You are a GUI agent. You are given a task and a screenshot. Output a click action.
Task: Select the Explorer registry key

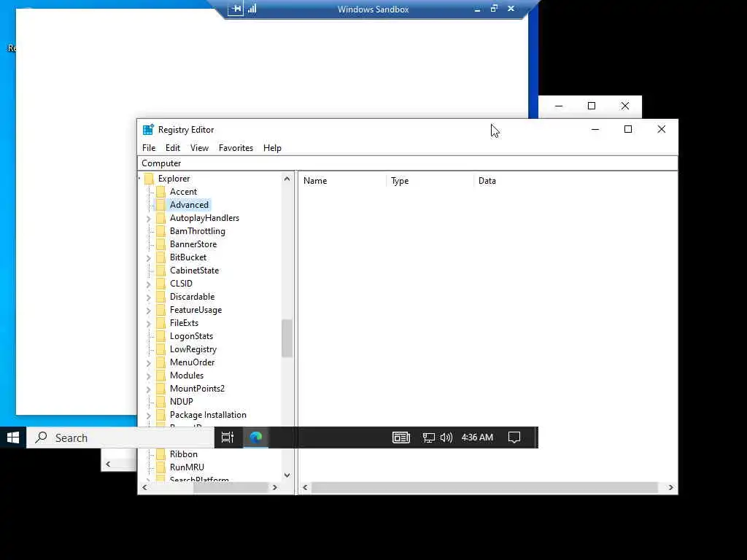click(174, 179)
